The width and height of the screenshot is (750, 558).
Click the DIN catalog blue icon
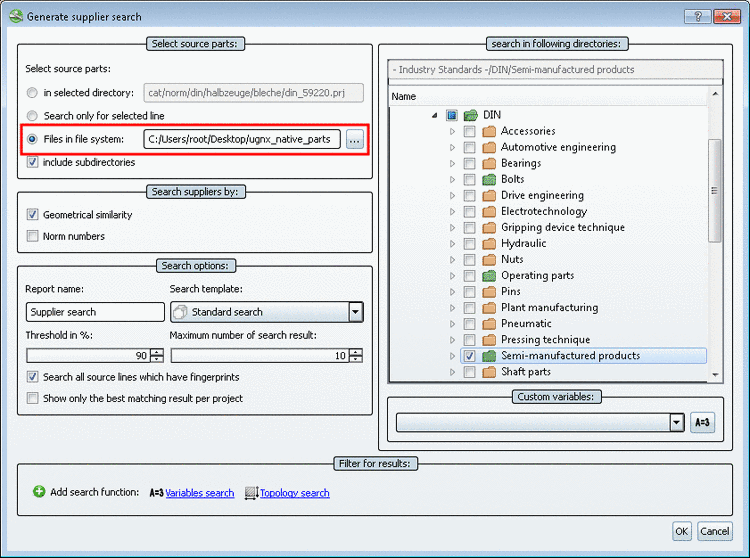coord(452,115)
